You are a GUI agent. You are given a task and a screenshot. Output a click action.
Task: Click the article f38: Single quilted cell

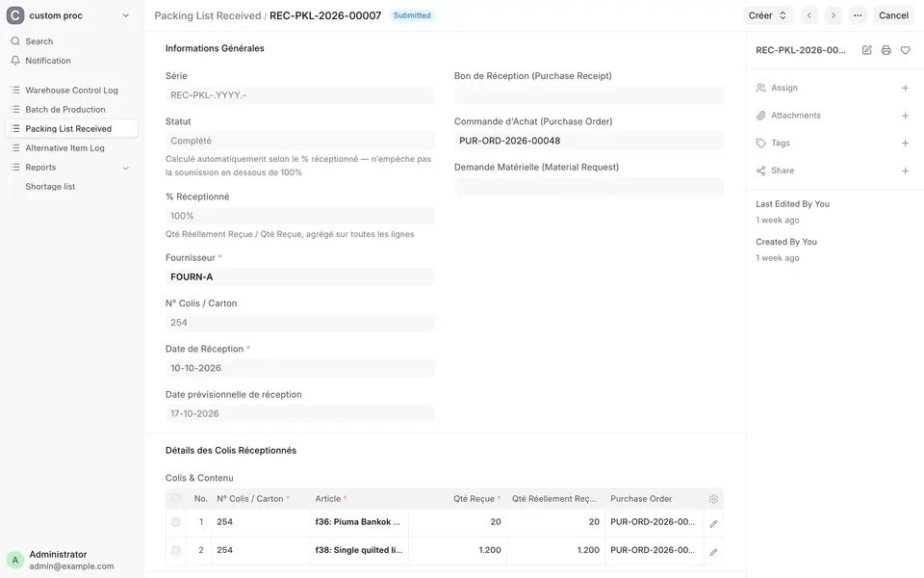tap(359, 550)
